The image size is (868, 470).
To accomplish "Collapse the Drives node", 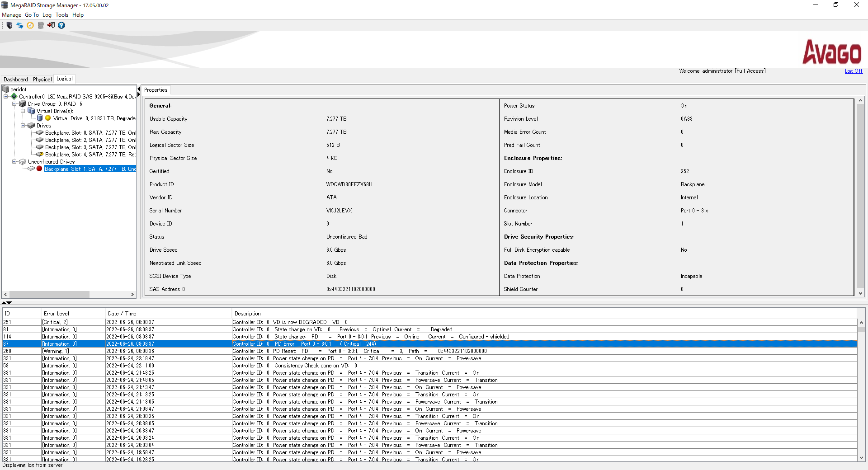I will (x=23, y=125).
